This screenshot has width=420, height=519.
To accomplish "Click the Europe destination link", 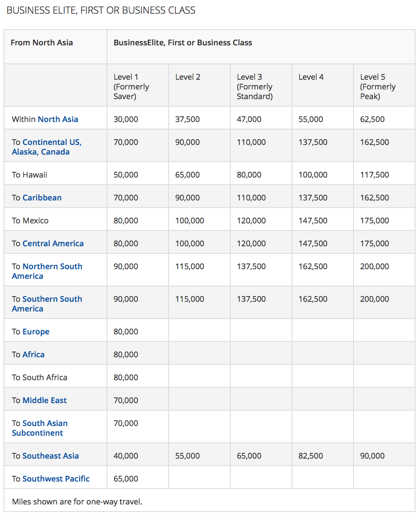I will (36, 332).
